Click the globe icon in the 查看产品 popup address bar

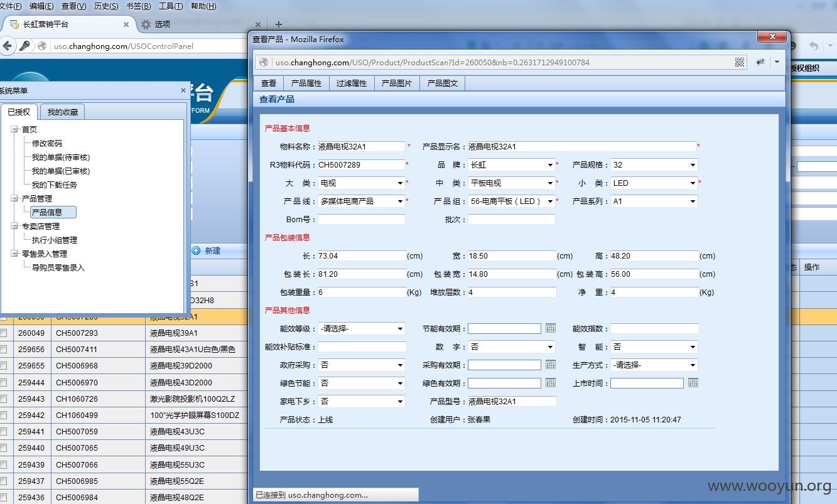click(x=264, y=62)
